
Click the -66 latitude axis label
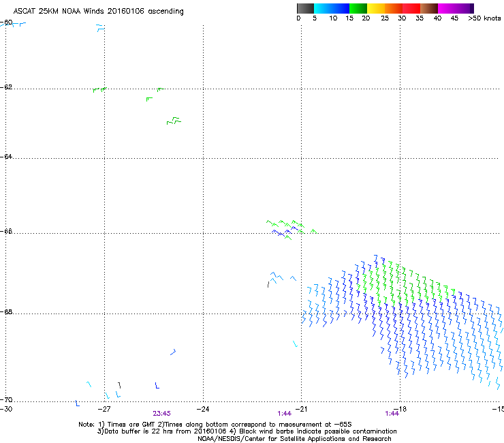[x=6, y=231]
